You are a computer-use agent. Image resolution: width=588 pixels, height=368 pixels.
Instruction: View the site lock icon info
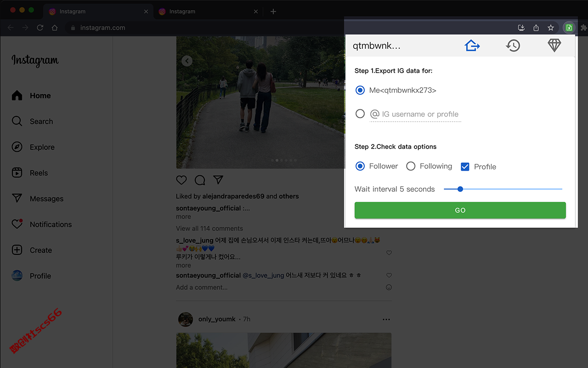[x=73, y=28]
